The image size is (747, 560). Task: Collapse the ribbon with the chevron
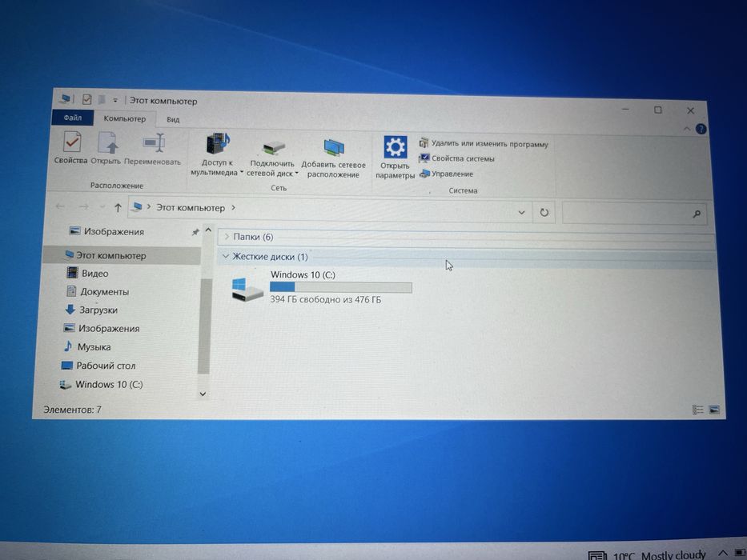coord(687,129)
